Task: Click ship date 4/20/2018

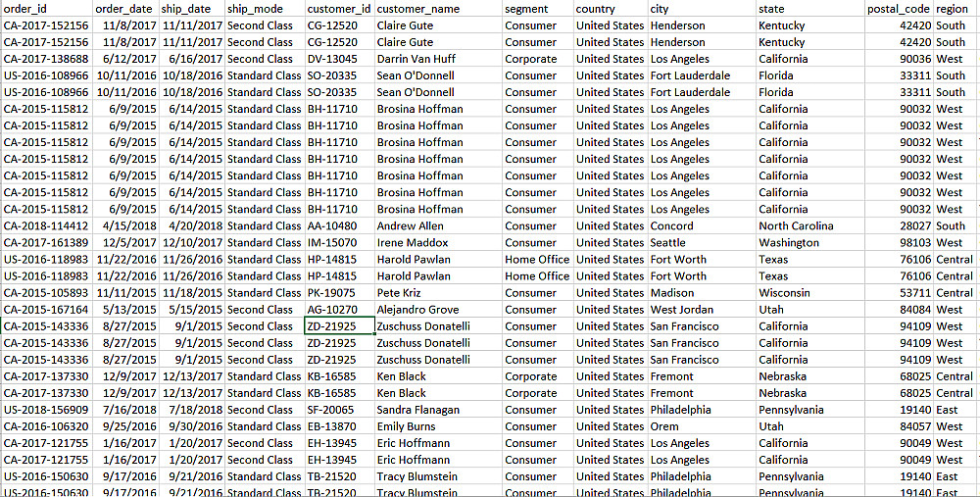Action: coord(191,225)
